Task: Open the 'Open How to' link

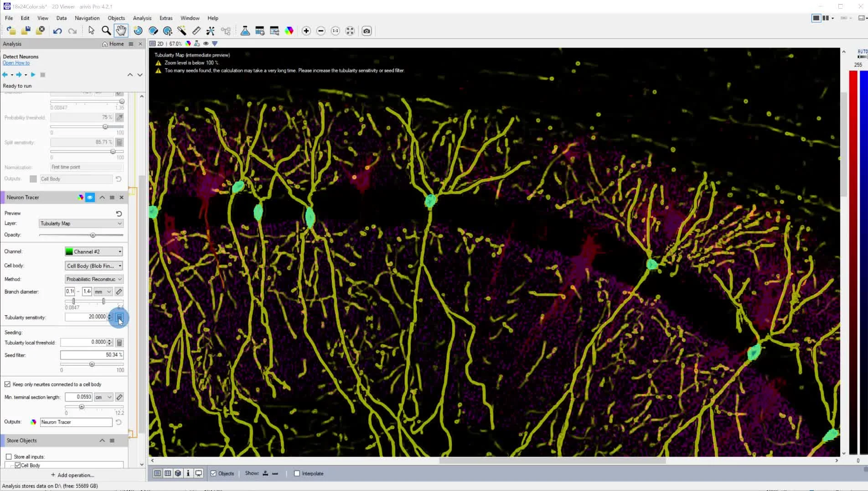Action: point(16,63)
